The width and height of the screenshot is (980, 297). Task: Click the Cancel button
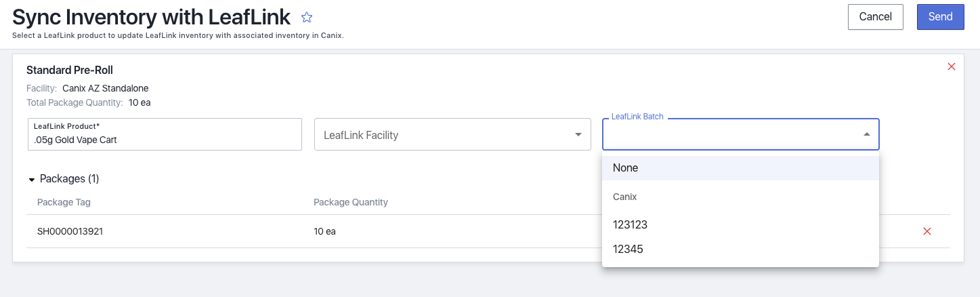point(876,17)
